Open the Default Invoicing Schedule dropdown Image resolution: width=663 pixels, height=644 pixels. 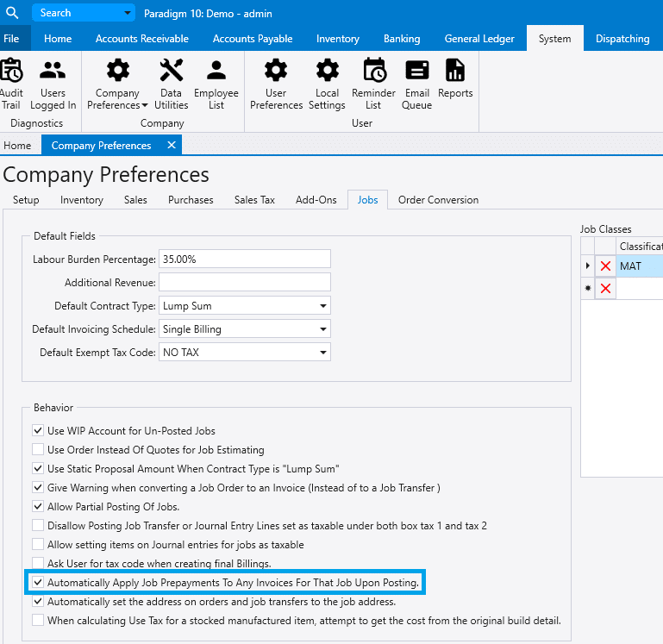coord(322,329)
